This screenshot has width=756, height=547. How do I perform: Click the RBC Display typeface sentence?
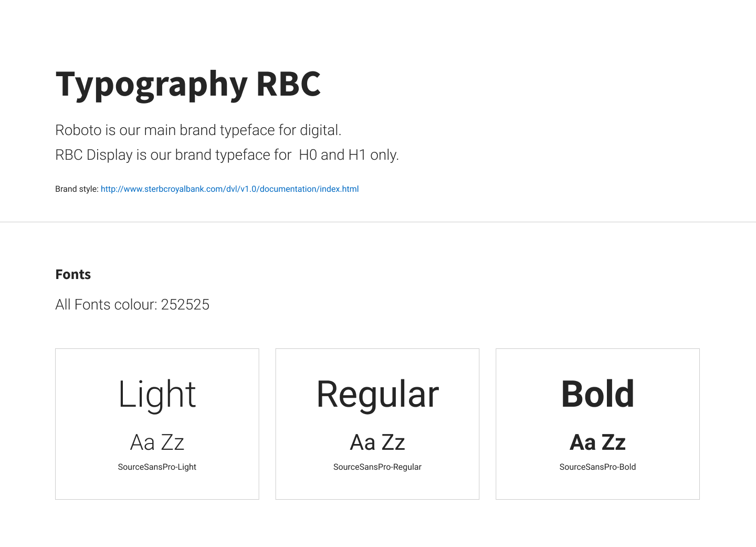click(x=227, y=155)
